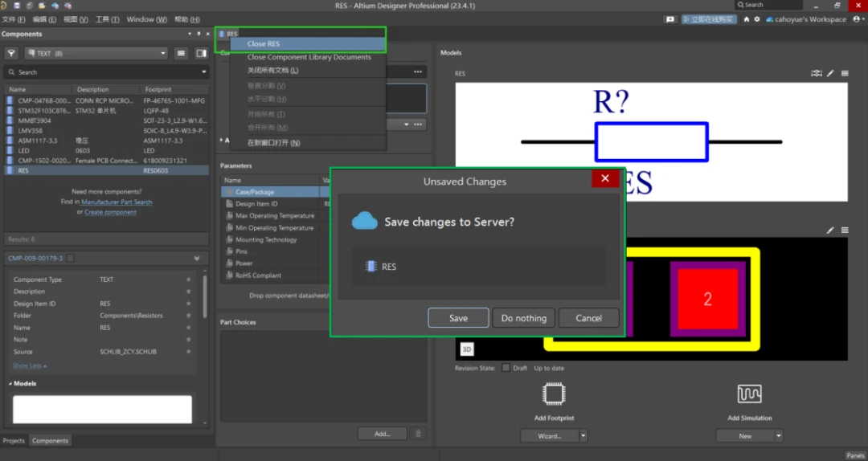
Task: Collapse the Models section in component details
Action: (11, 384)
